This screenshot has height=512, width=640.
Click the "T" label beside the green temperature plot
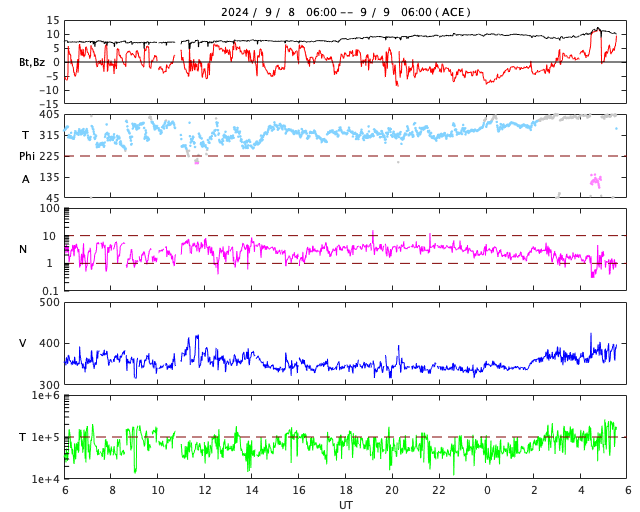23,437
